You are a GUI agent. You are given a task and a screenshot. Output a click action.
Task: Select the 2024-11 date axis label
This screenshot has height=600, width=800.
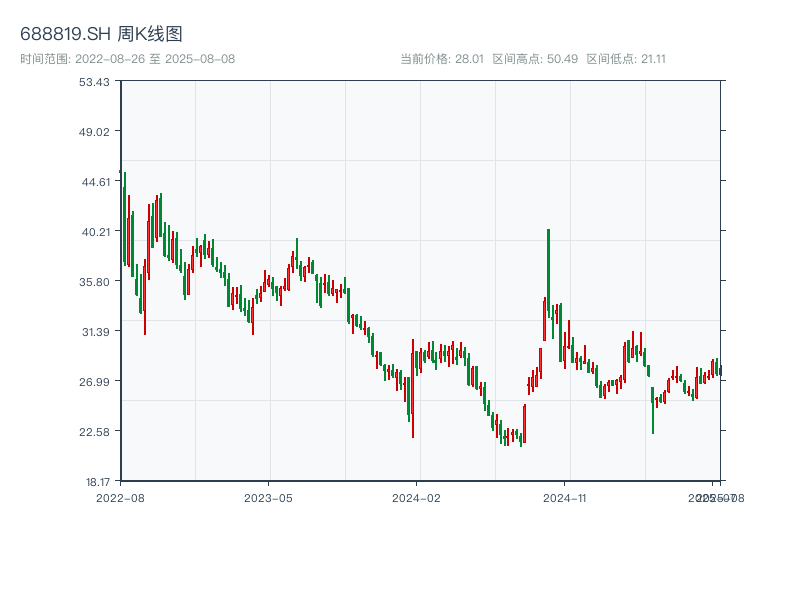566,497
